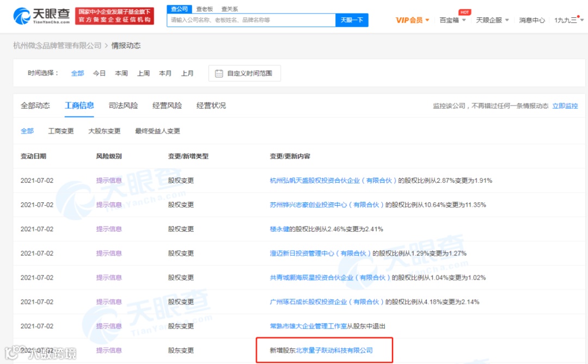The image size is (588, 364).
Task: Switch to 经营状况 tab
Action: pyautogui.click(x=211, y=106)
